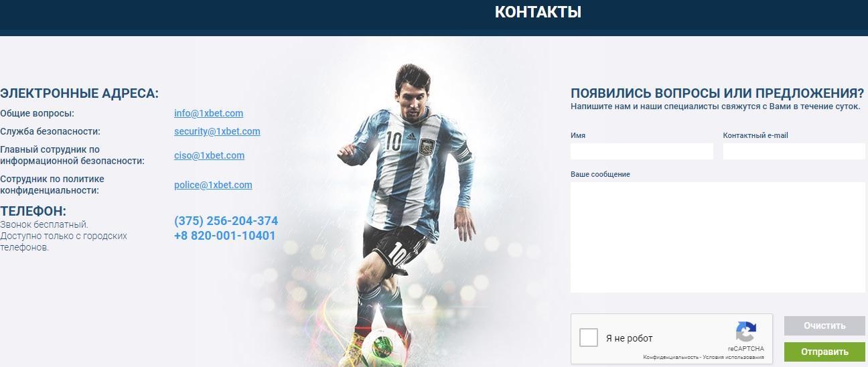This screenshot has height=367, width=868.
Task: Click phone number +8 820-001-10401
Action: pos(224,236)
